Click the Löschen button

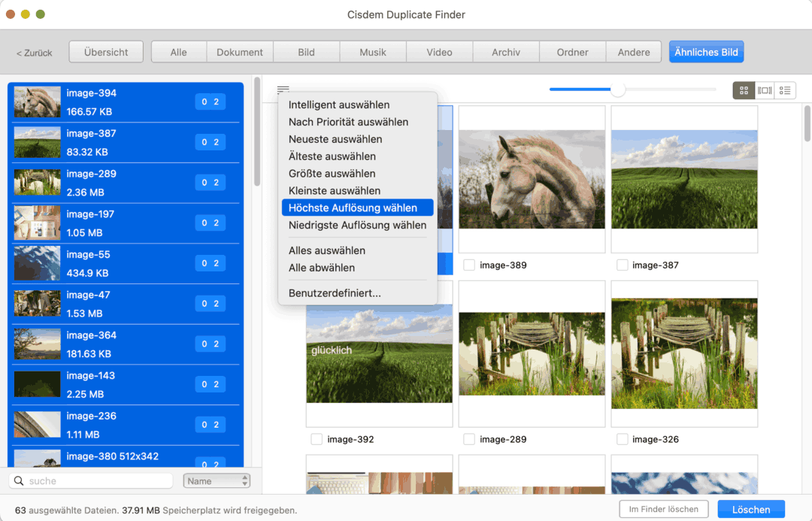(x=751, y=510)
